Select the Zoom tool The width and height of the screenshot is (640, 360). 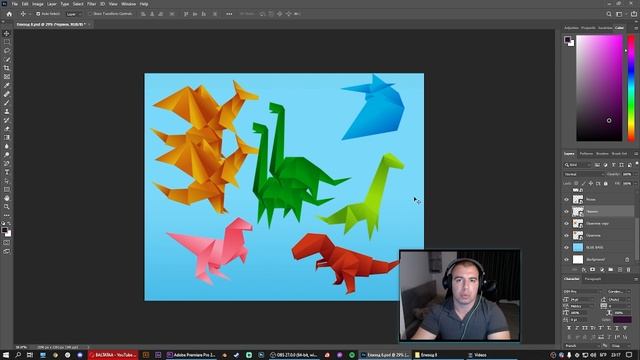(7, 207)
